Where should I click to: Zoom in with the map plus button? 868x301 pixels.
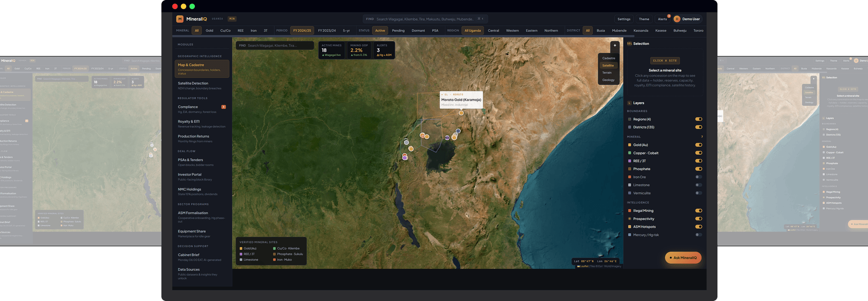(615, 45)
